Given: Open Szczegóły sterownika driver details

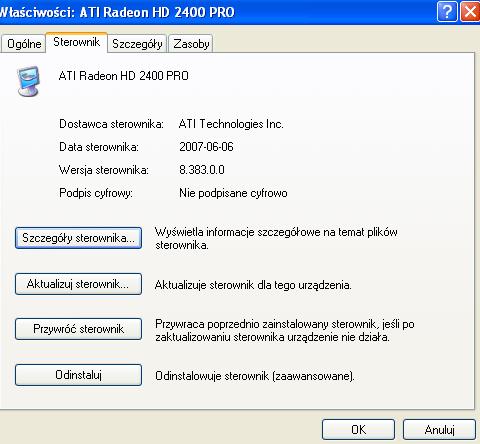Looking at the screenshot, I should click(78, 238).
